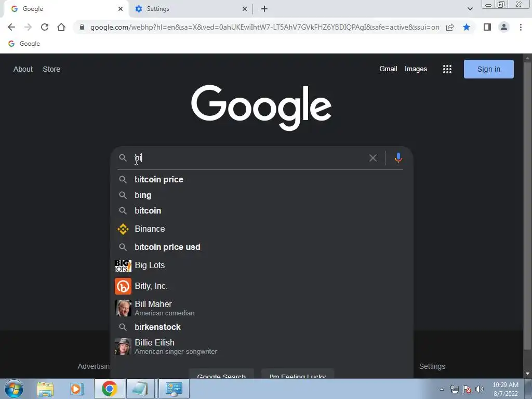This screenshot has width=532, height=399.
Task: Open the Google bookmark in bookmarks bar
Action: point(24,44)
